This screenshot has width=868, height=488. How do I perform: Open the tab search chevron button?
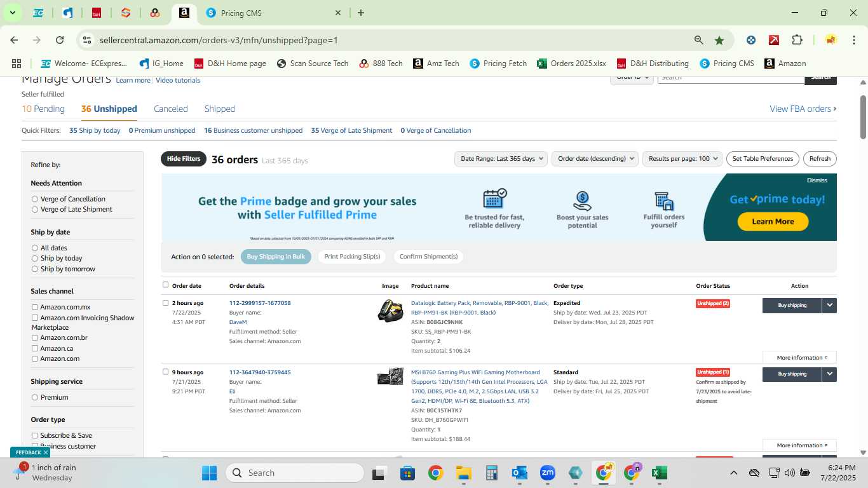click(12, 13)
